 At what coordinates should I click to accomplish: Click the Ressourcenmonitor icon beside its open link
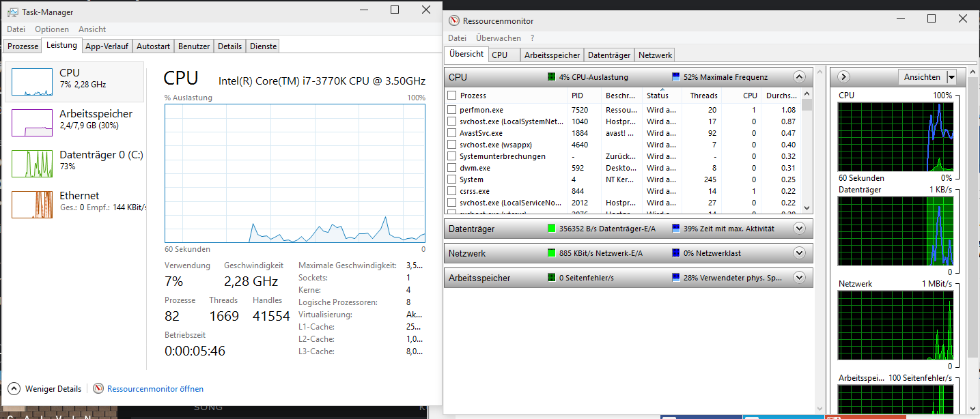(x=98, y=388)
